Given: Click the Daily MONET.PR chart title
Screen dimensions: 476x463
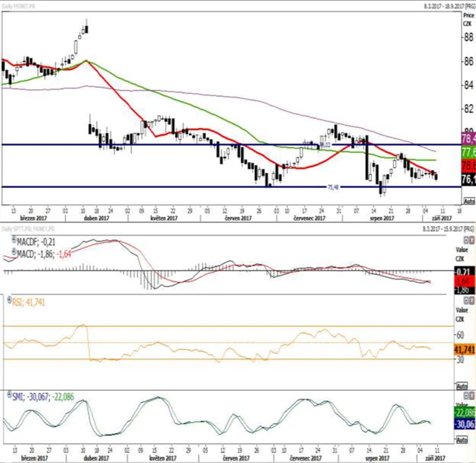Looking at the screenshot, I should (x=22, y=4).
